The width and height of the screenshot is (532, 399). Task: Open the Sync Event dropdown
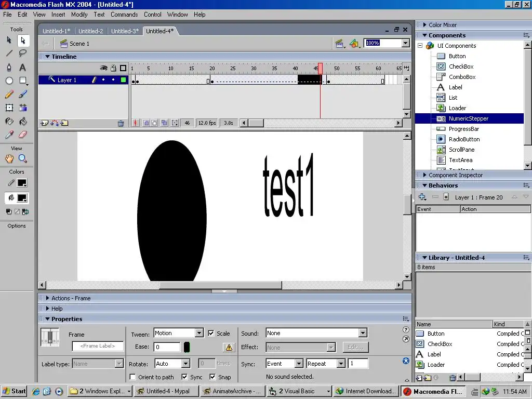point(299,364)
